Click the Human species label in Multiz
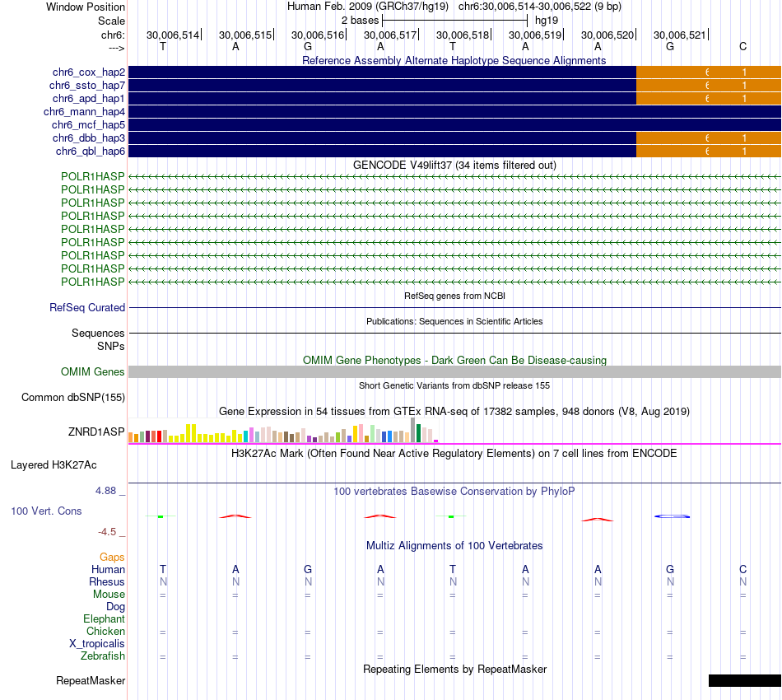 click(x=108, y=570)
